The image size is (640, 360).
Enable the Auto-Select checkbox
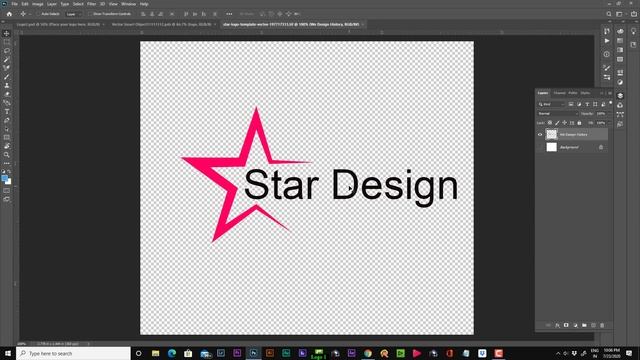(x=38, y=14)
